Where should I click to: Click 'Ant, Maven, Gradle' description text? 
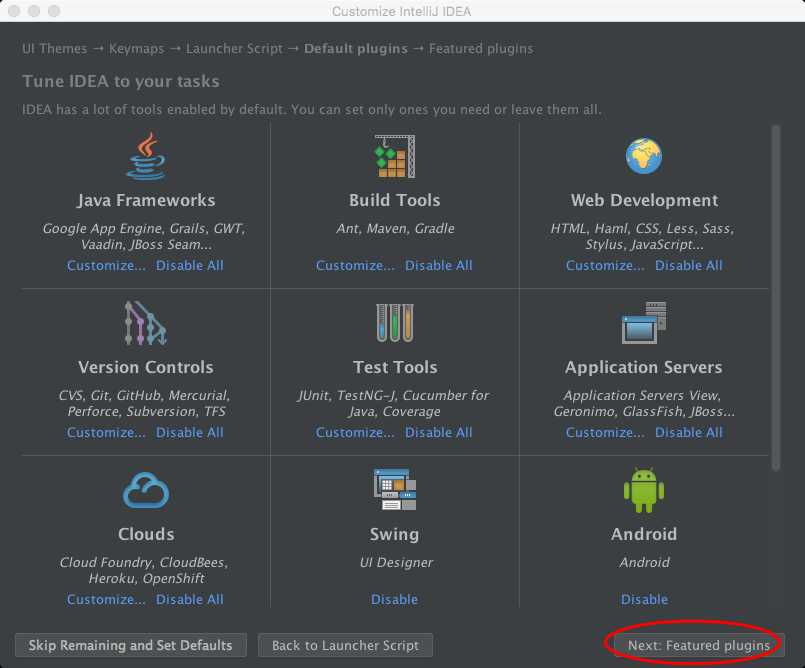(395, 228)
